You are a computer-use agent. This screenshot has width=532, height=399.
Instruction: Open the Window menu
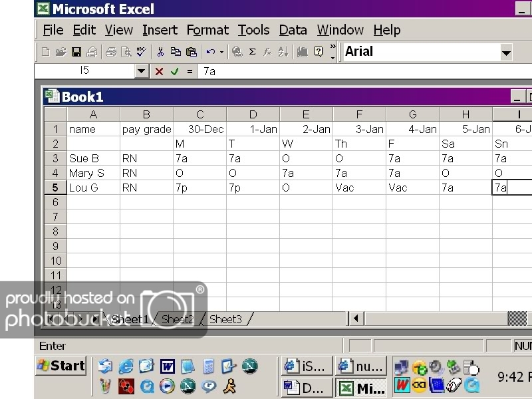point(340,30)
